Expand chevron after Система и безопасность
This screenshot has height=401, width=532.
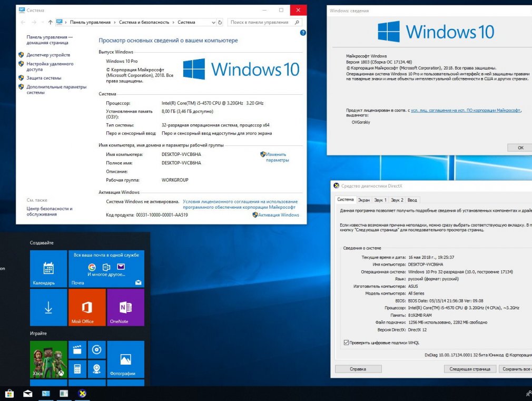click(x=173, y=23)
